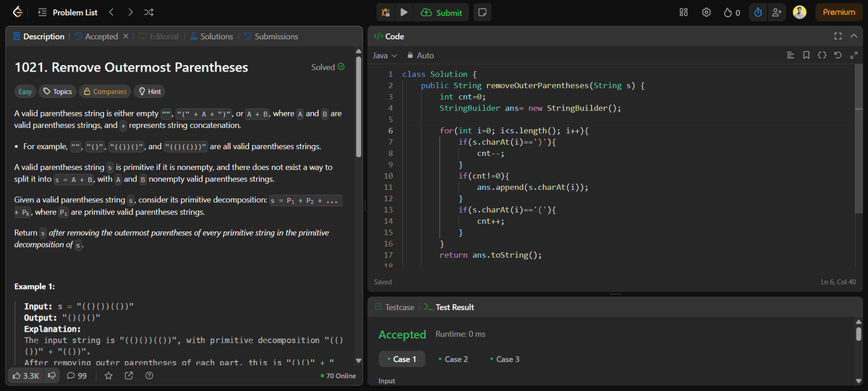Click the return ans.toString() line
Screen dimensions: 868x391
[490, 255]
